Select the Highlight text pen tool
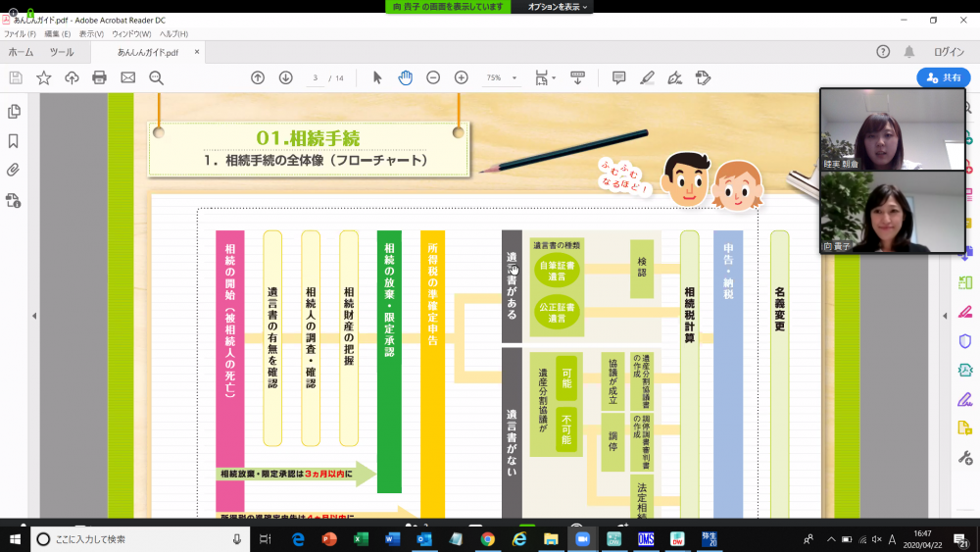 coord(647,77)
